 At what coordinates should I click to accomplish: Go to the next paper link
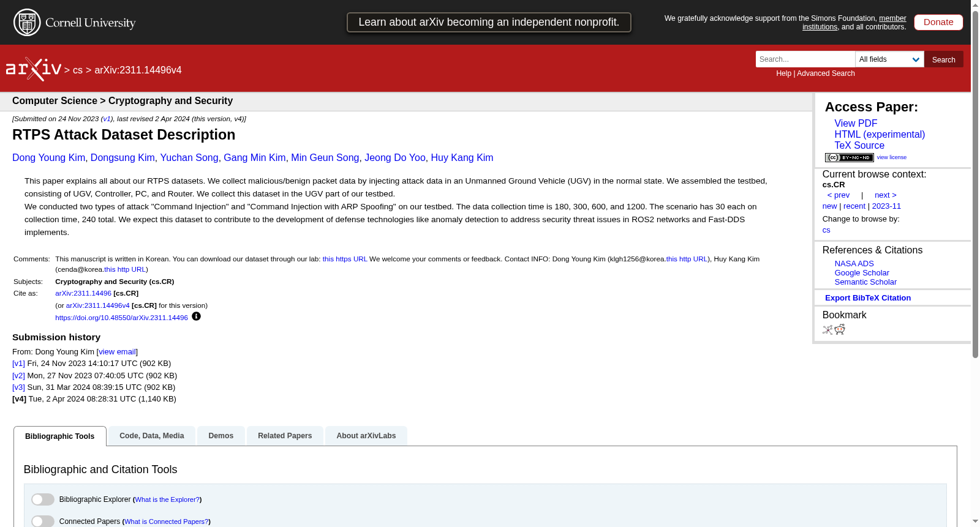886,195
